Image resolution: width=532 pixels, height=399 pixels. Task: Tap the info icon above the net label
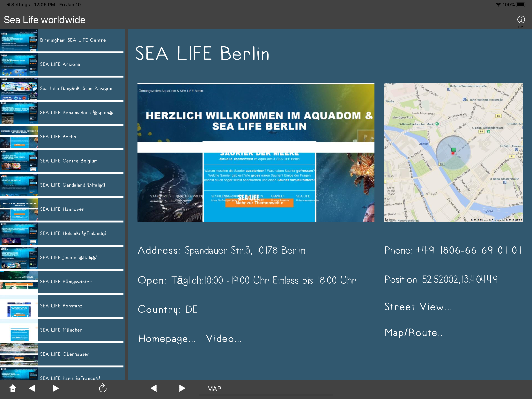521,19
